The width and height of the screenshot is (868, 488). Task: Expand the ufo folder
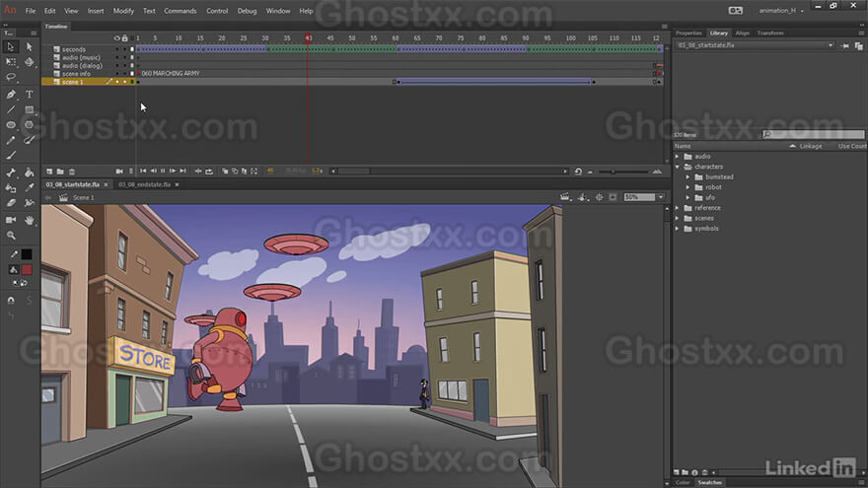pyautogui.click(x=688, y=197)
